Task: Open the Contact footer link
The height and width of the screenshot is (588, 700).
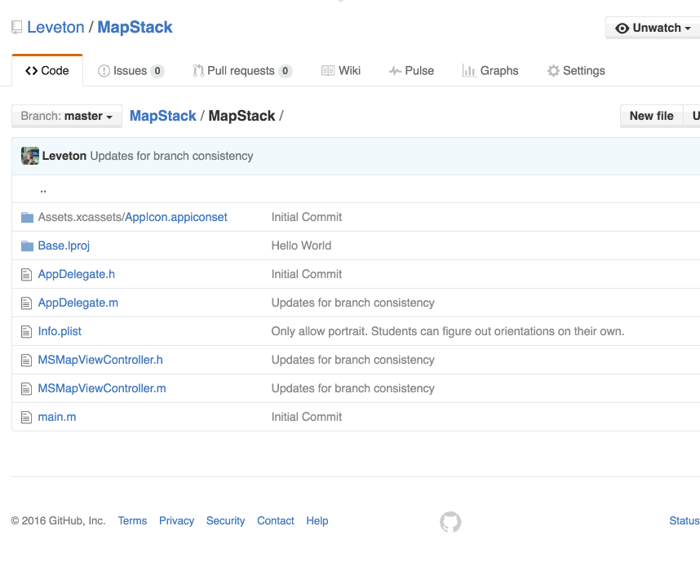Action: pyautogui.click(x=276, y=521)
